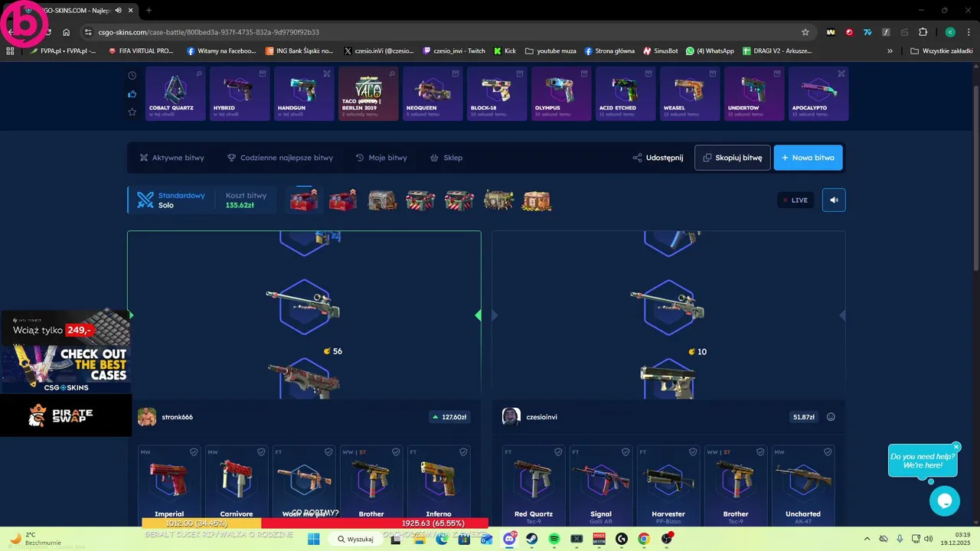Click the emoji smiley icon next to czesioinvi
The height and width of the screenshot is (551, 980).
coord(831,417)
